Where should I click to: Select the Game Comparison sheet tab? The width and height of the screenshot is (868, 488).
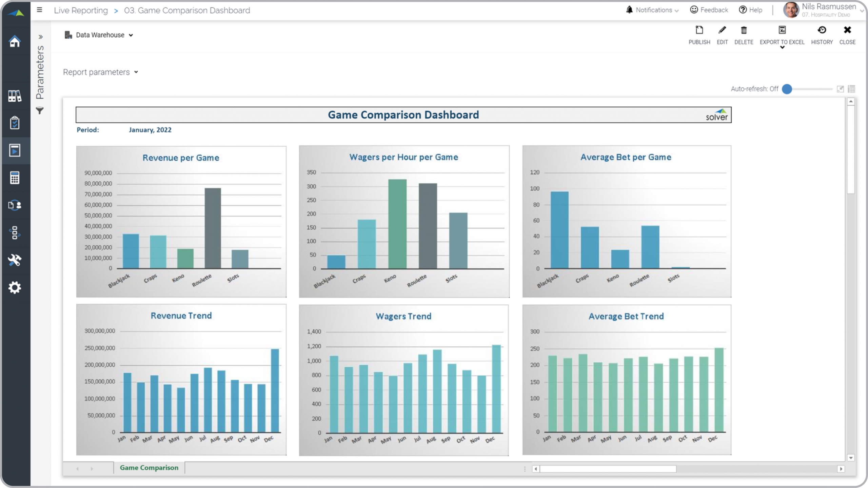tap(149, 468)
